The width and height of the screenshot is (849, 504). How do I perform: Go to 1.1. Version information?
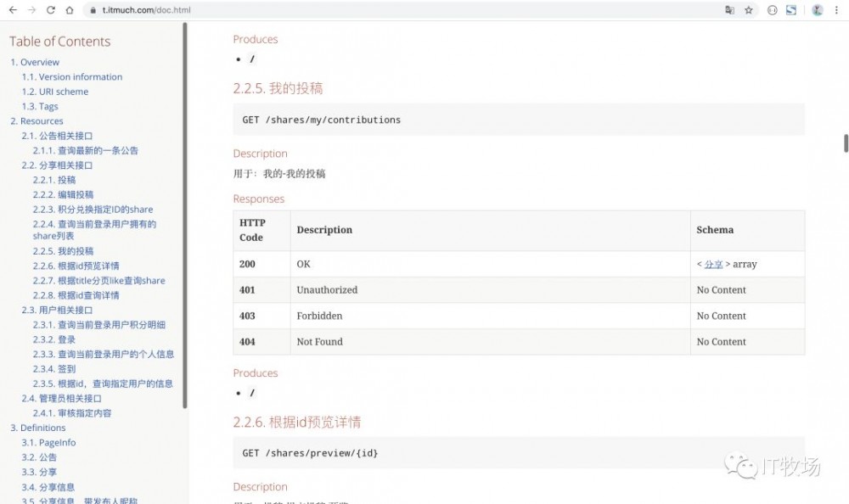[x=72, y=77]
